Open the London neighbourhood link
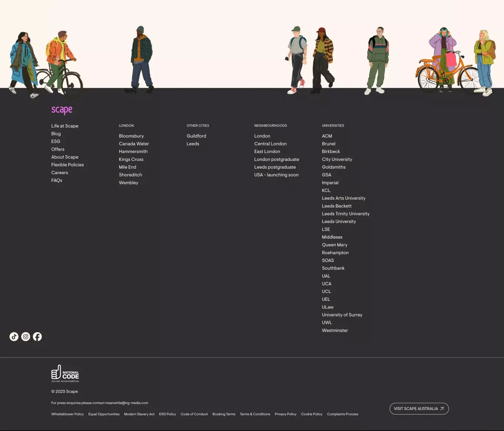The image size is (504, 431). click(262, 136)
